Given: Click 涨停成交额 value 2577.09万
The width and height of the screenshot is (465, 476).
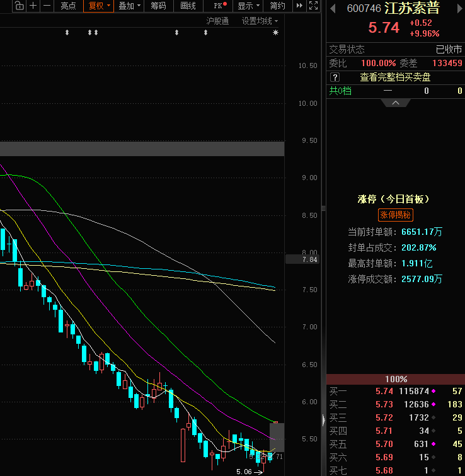Looking at the screenshot, I should coord(422,279).
